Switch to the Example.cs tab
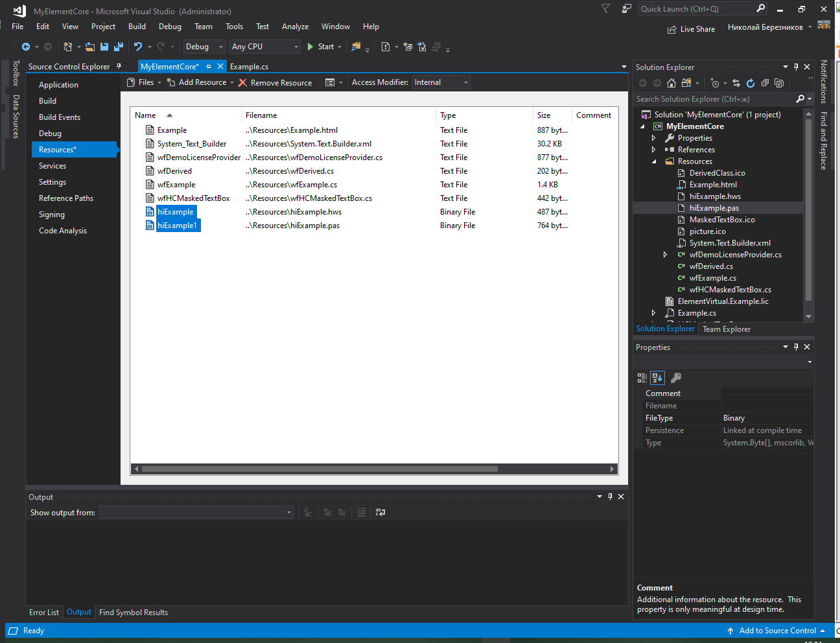This screenshot has height=643, width=840. coord(249,67)
